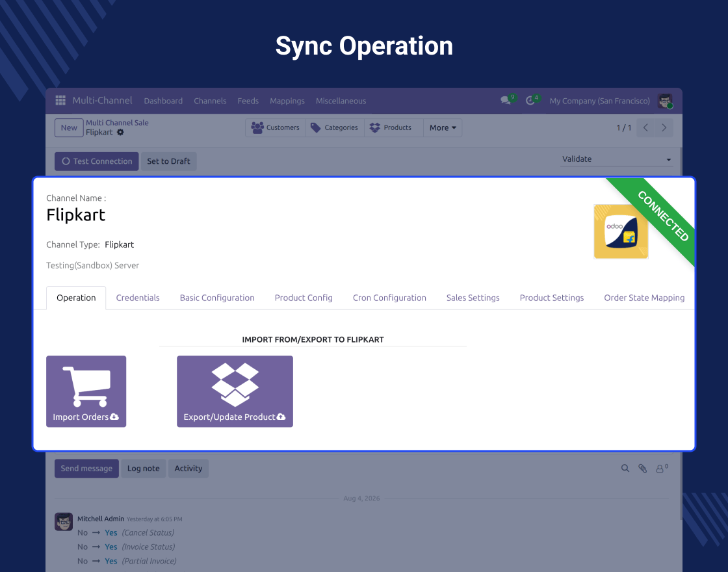Open the conversations chat bubble icon
This screenshot has width=728, height=572.
506,100
